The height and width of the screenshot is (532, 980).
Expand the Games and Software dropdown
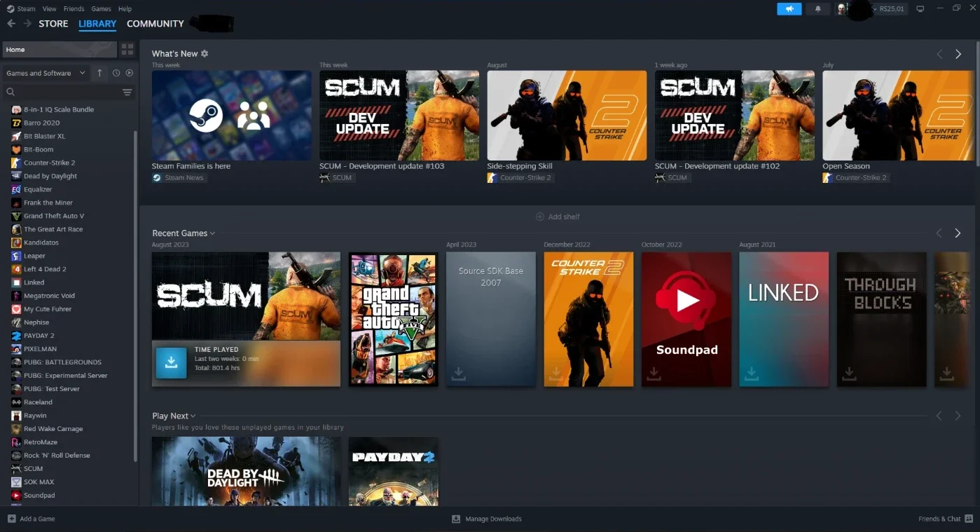coord(46,73)
